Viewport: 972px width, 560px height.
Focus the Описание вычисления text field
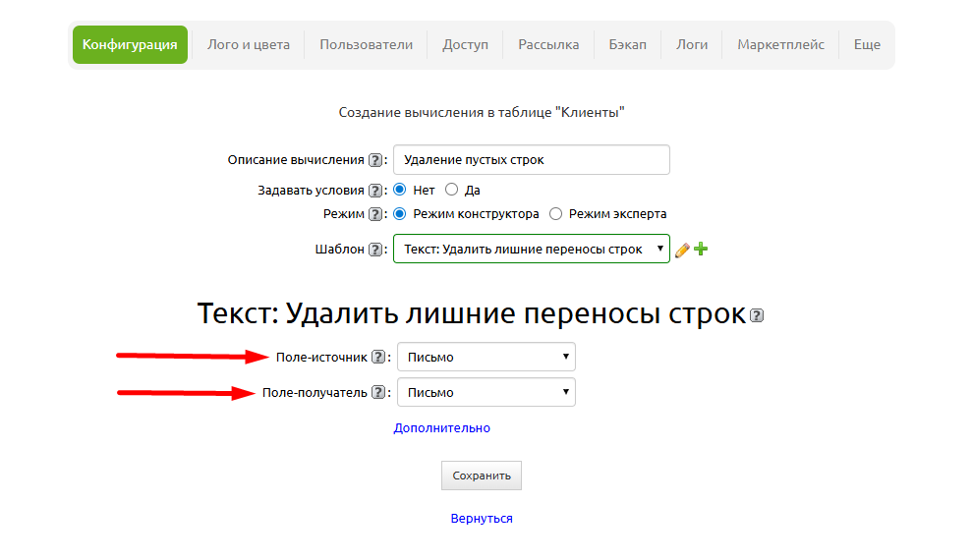(x=531, y=160)
